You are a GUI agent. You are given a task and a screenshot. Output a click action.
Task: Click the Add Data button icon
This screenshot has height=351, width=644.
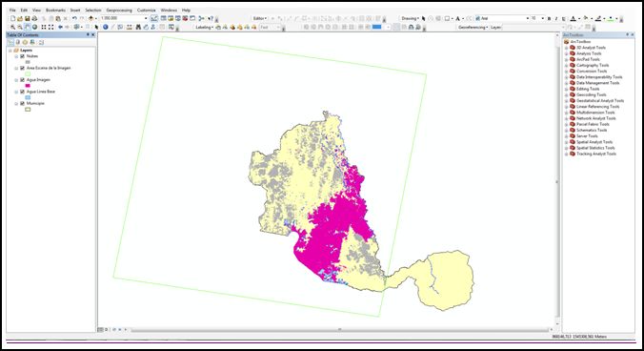(91, 18)
